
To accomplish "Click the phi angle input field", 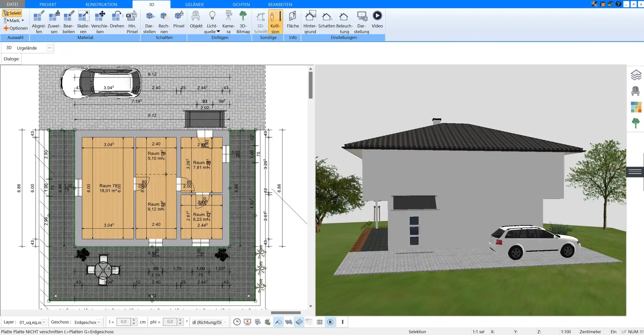I will coord(170,322).
